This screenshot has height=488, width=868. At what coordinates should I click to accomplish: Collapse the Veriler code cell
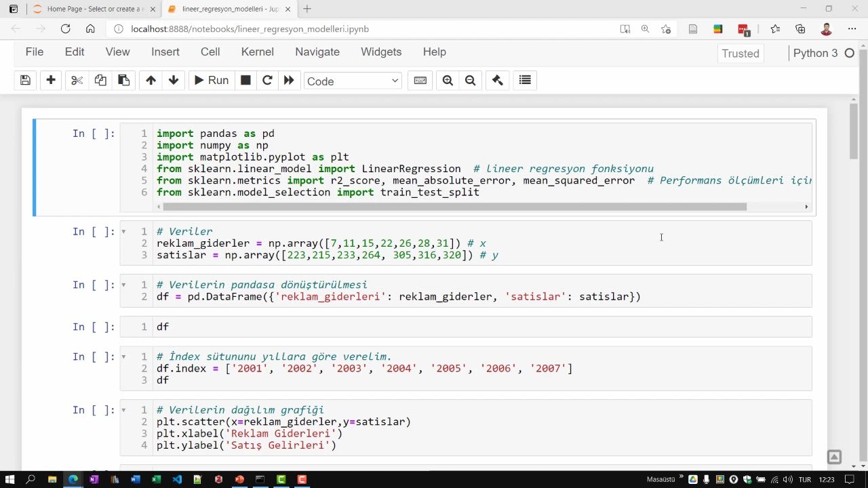[123, 232]
